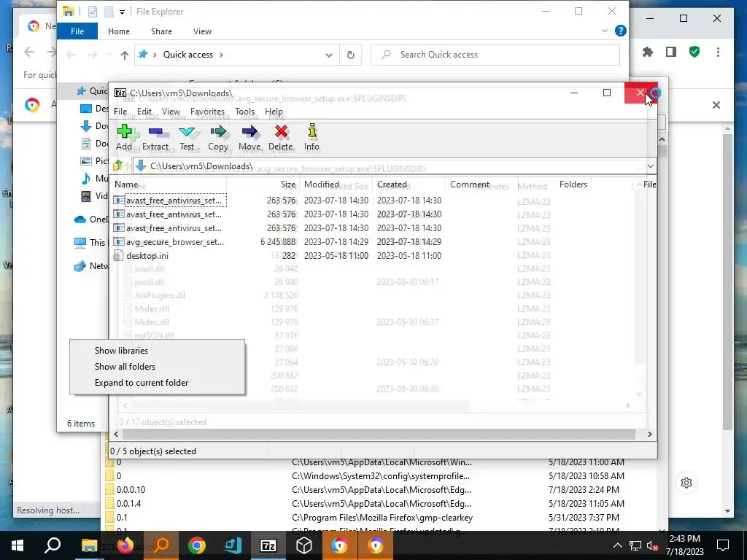The image size is (747, 560).
Task: Select the Move tool in 7-Zip
Action: [x=249, y=138]
